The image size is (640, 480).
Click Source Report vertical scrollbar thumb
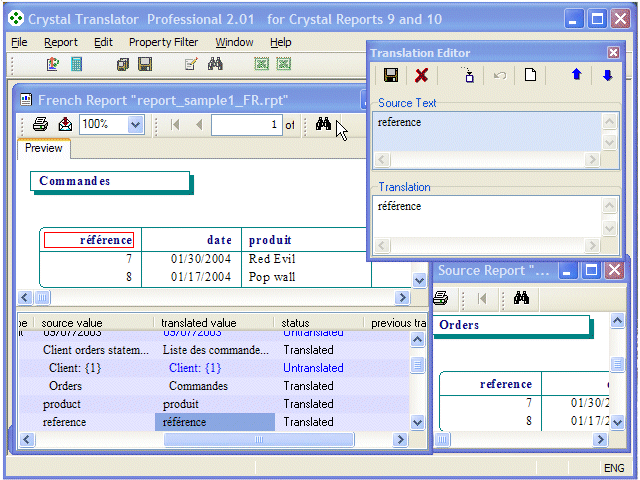point(617,364)
